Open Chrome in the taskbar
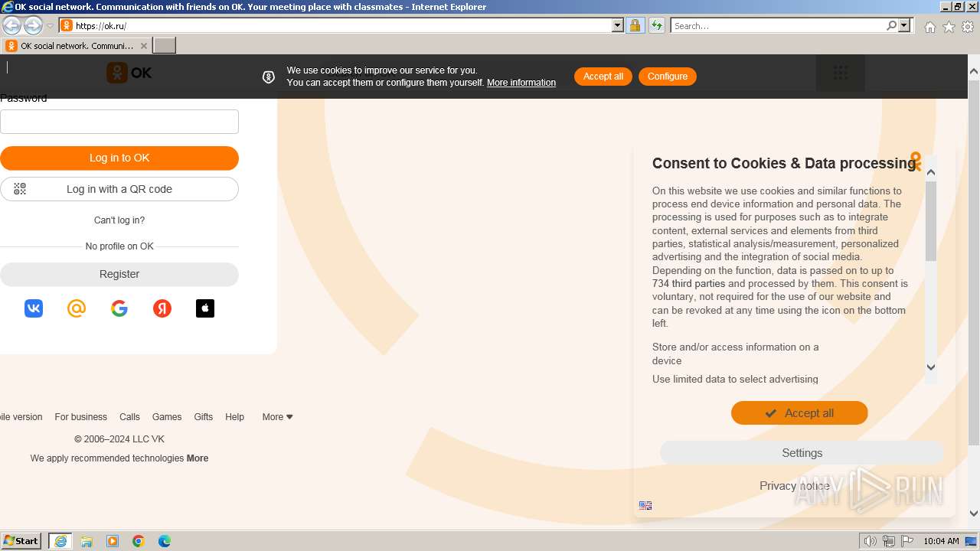The image size is (980, 551). (139, 541)
